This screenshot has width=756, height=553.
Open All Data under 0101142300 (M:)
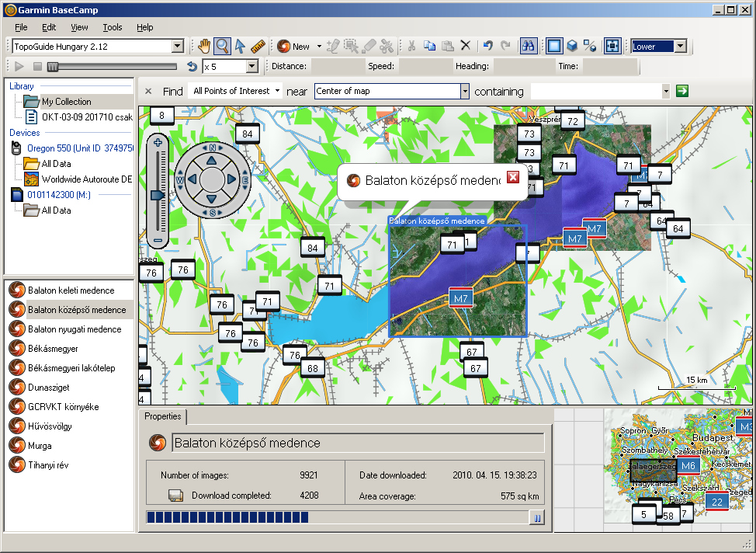(x=56, y=210)
